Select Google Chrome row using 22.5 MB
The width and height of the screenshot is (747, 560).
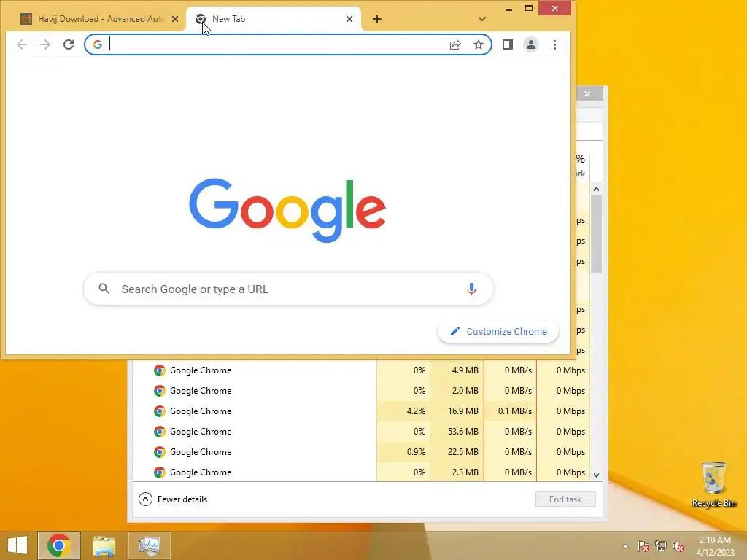pyautogui.click(x=361, y=452)
